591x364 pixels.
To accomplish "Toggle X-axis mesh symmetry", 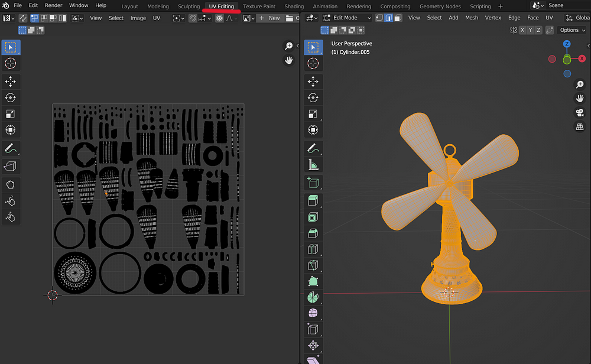I will 522,30.
